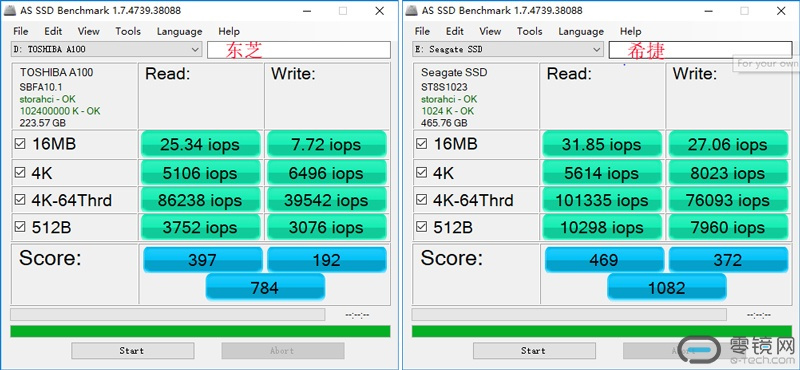
Task: Open the E: Seagate SSD drive dropdown
Action: [x=508, y=50]
